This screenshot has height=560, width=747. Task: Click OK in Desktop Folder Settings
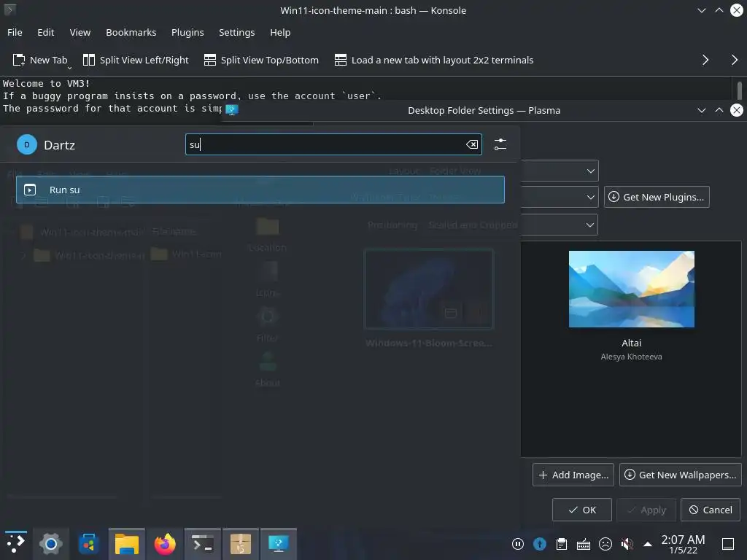(581, 510)
